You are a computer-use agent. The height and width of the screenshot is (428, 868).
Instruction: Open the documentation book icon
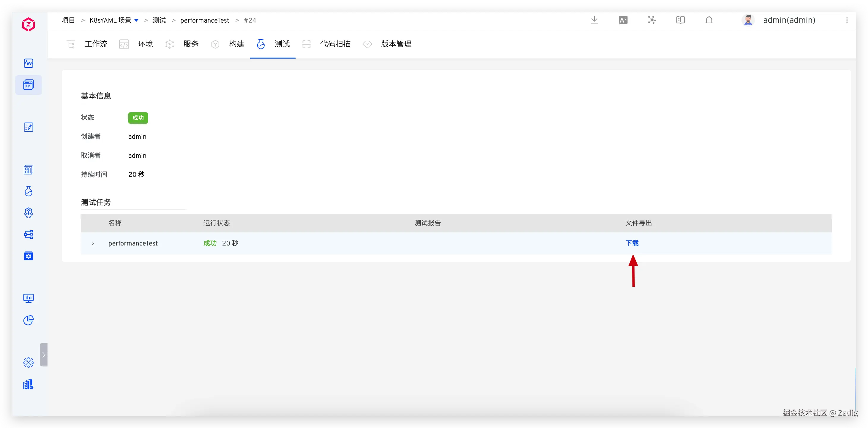point(680,20)
